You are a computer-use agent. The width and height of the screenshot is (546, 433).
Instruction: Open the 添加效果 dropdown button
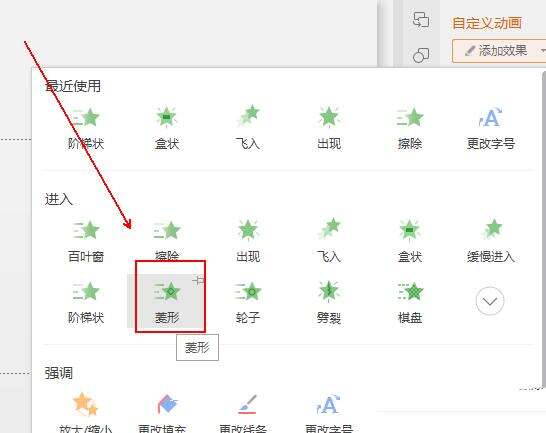pos(496,51)
